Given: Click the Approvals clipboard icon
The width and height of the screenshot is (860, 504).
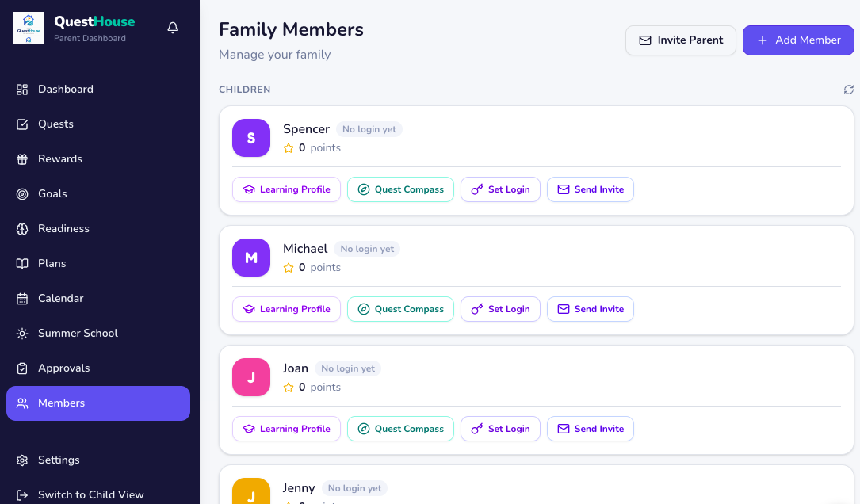Looking at the screenshot, I should (x=22, y=368).
